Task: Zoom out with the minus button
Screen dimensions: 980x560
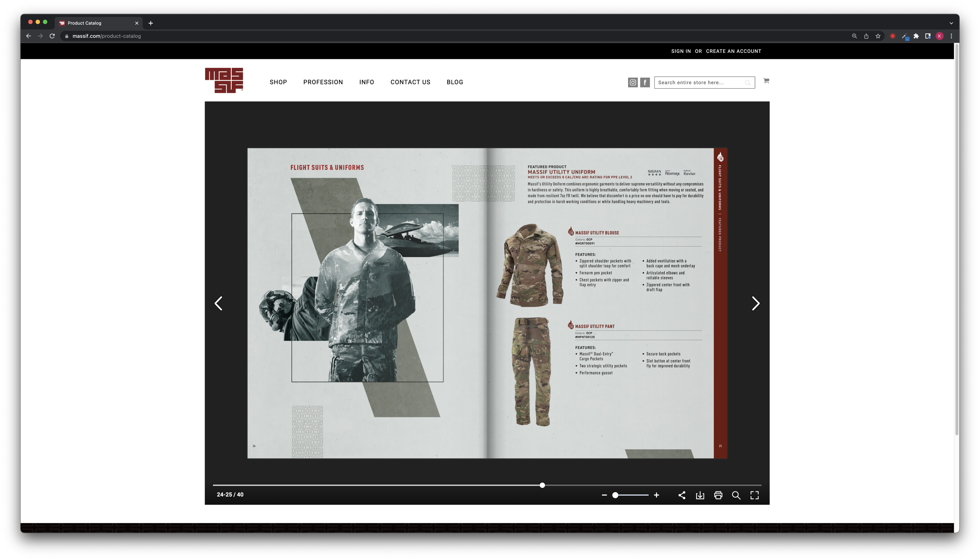Action: pos(604,495)
